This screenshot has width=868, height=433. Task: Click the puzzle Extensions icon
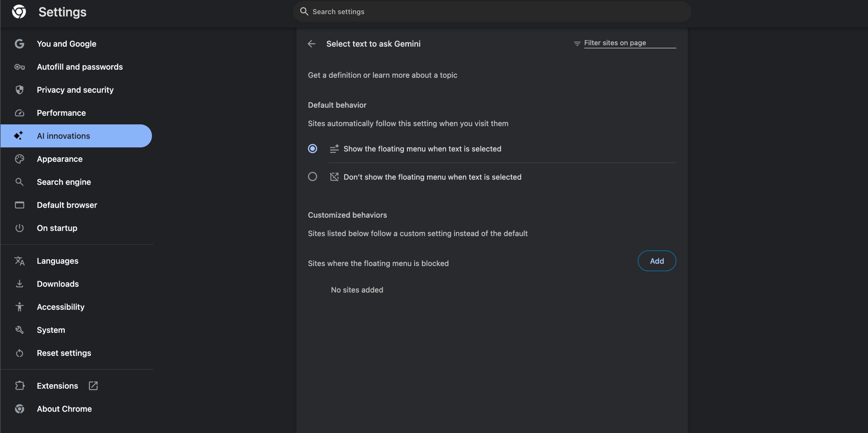click(20, 386)
